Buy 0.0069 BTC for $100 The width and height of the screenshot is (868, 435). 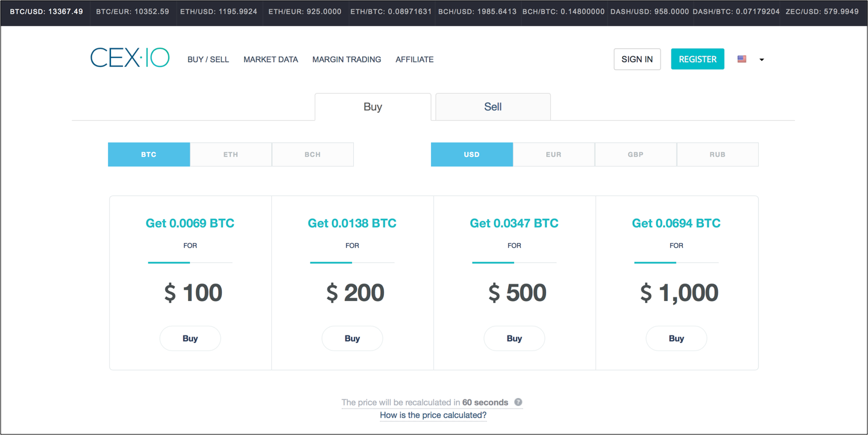[x=190, y=338]
